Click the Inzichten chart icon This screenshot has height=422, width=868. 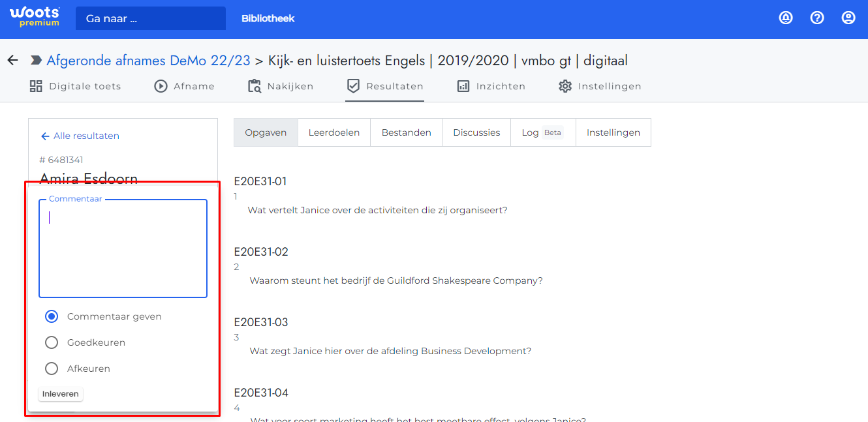click(463, 86)
